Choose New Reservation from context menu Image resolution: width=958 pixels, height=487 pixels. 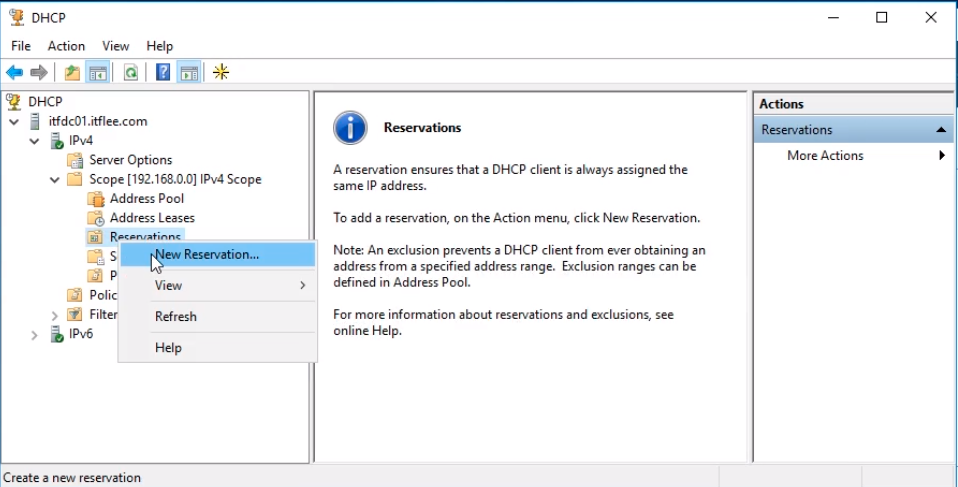click(x=207, y=254)
